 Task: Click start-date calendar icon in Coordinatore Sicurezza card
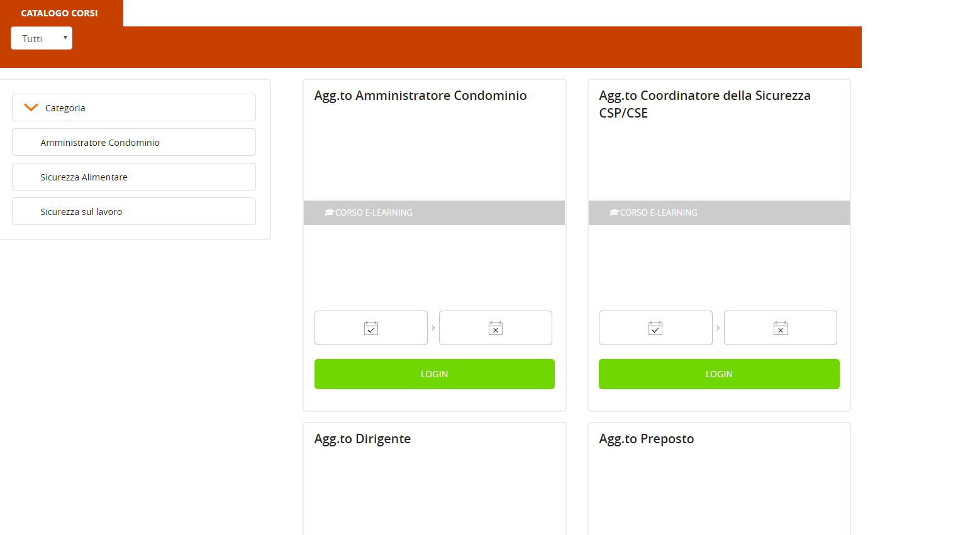(655, 328)
